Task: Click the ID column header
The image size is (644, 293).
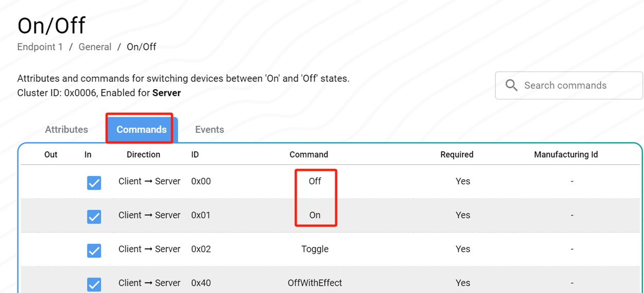Action: [195, 154]
